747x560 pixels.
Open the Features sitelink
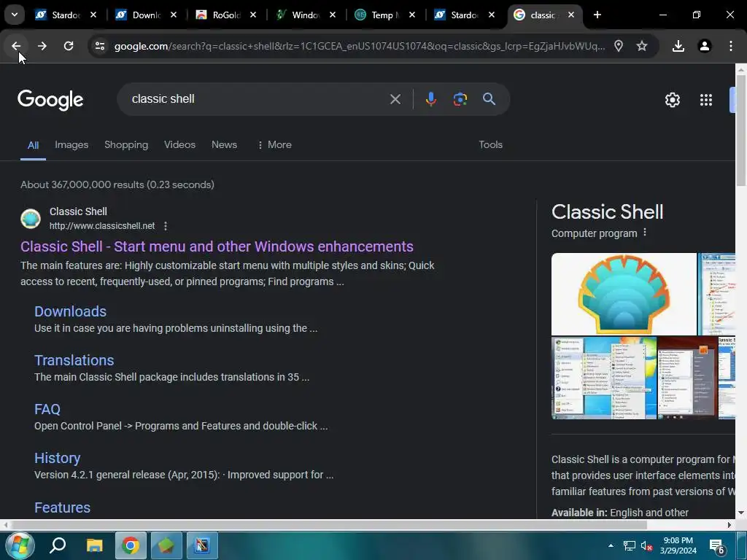(63, 507)
